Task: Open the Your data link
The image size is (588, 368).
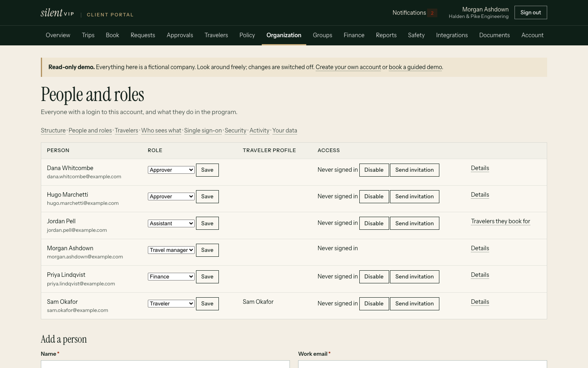Action: (285, 130)
